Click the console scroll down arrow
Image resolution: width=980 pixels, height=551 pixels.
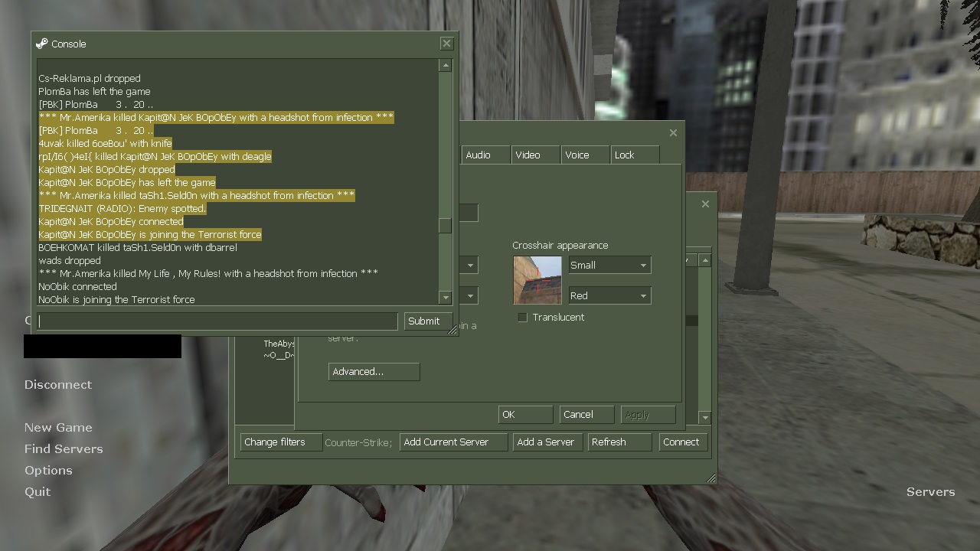(445, 297)
